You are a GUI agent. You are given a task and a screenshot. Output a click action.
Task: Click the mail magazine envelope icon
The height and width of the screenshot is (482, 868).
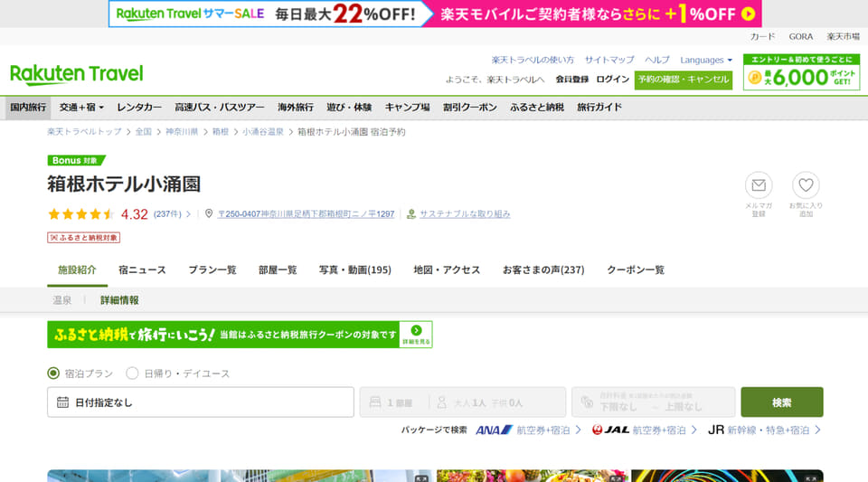coord(759,185)
